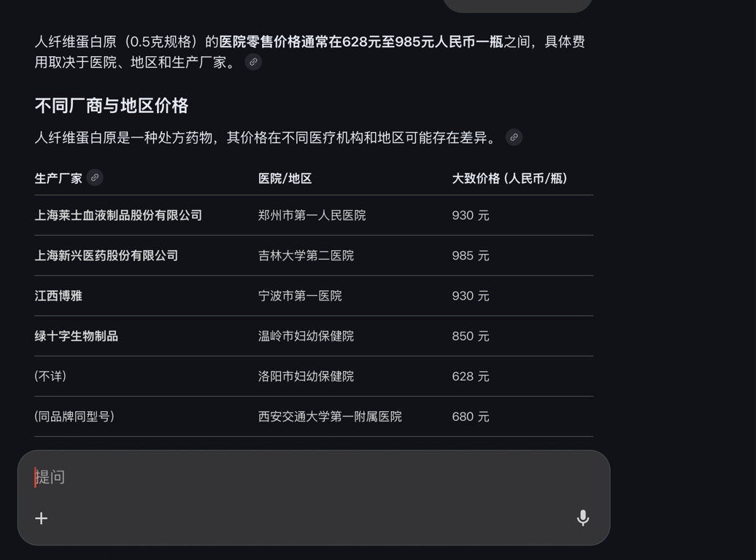Click the 628 元 price for 洛阳市妇幼保健院
Image resolution: width=756 pixels, height=560 pixels.
click(x=471, y=376)
